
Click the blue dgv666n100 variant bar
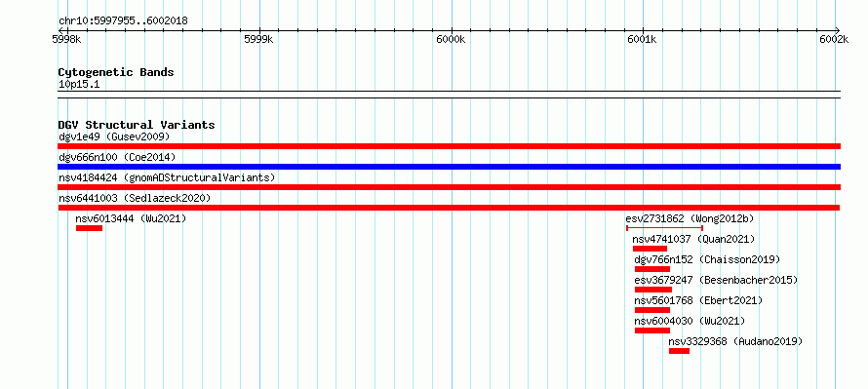pyautogui.click(x=450, y=167)
